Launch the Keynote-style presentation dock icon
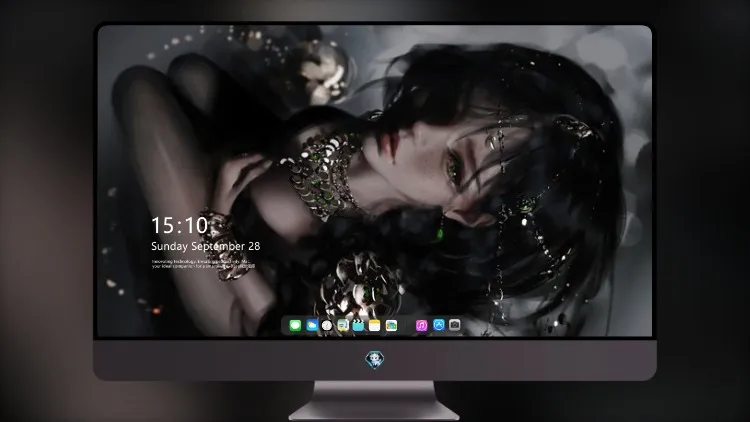750x422 pixels. point(343,325)
